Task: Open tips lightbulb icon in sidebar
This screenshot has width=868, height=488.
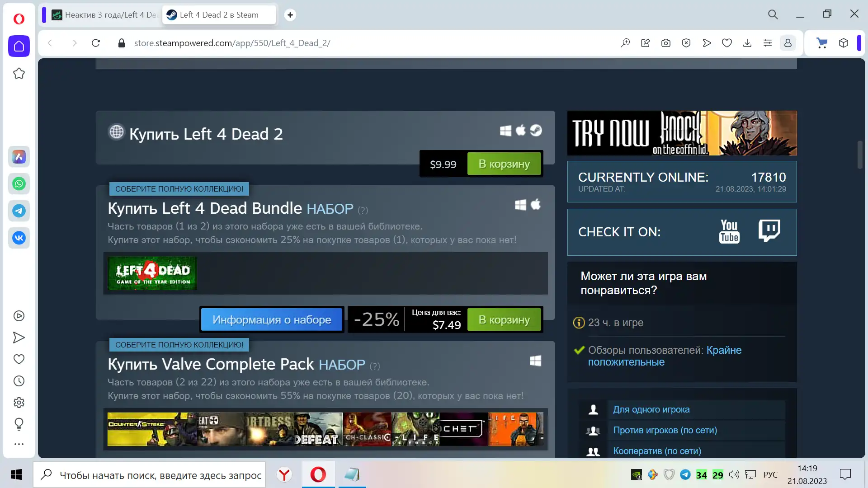Action: tap(19, 424)
